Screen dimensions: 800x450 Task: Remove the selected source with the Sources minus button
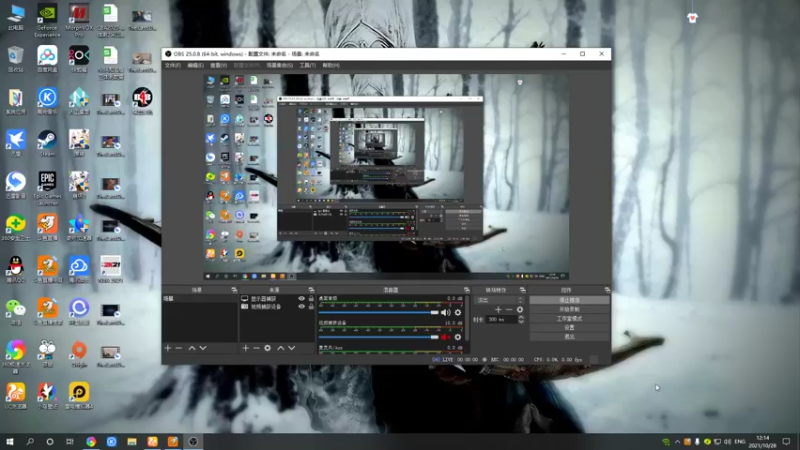tap(256, 348)
